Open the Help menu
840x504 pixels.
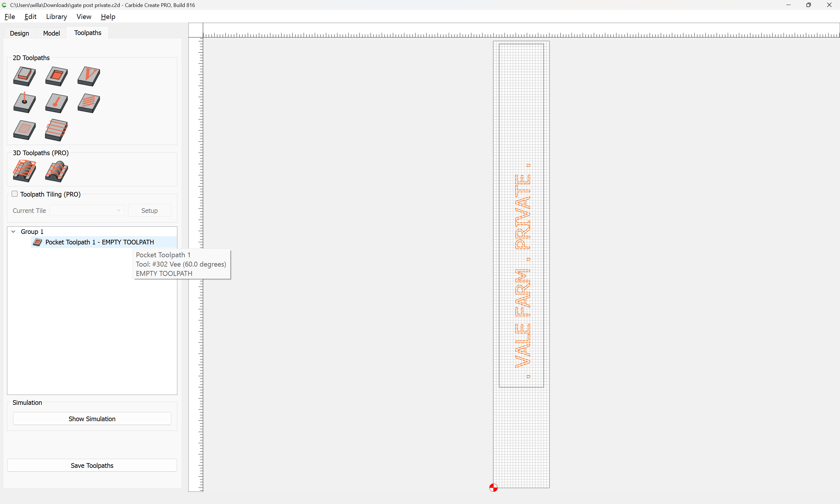[x=108, y=16]
